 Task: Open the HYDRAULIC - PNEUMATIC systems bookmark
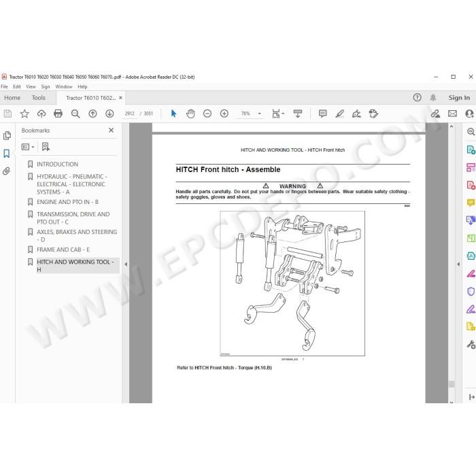pos(72,184)
